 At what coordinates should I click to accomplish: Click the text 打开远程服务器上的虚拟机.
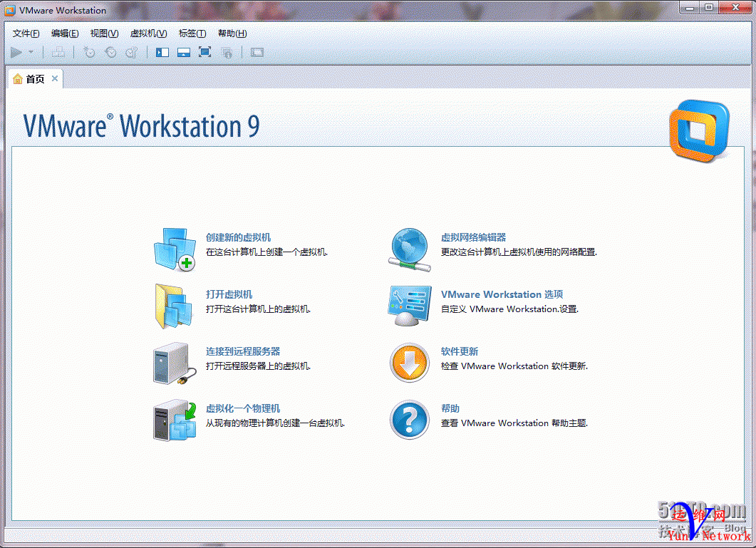click(258, 366)
